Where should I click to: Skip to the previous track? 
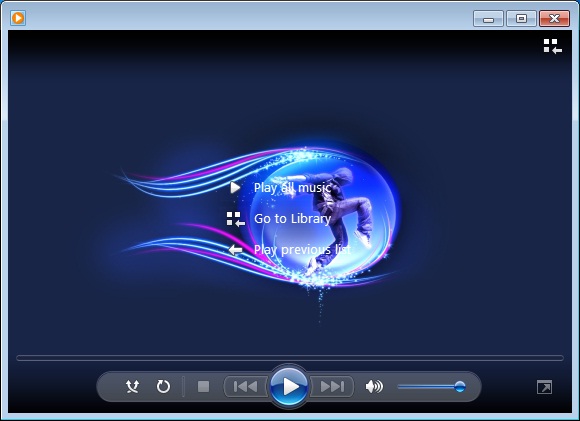point(246,387)
